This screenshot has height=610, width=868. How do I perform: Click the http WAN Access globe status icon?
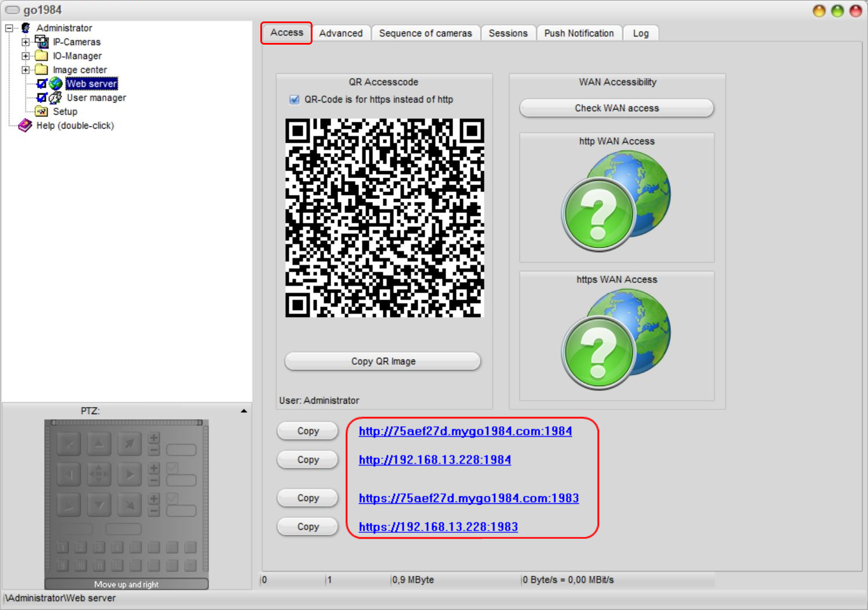point(616,201)
